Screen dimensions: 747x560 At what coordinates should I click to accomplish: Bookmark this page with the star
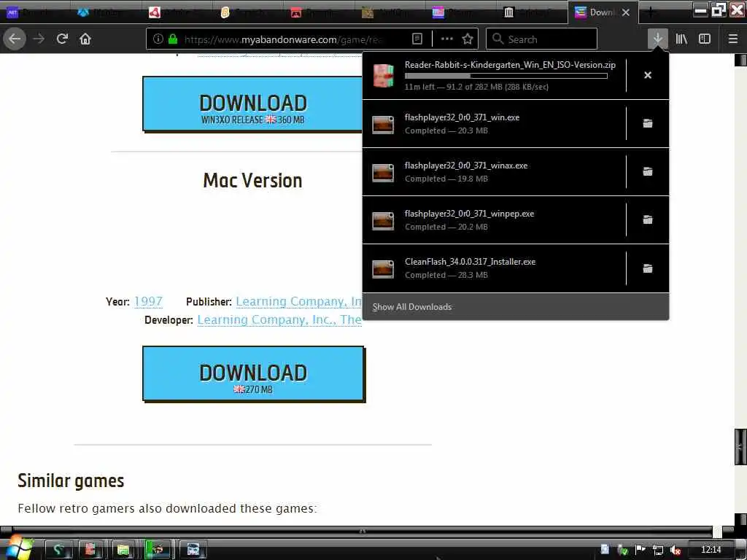click(468, 39)
